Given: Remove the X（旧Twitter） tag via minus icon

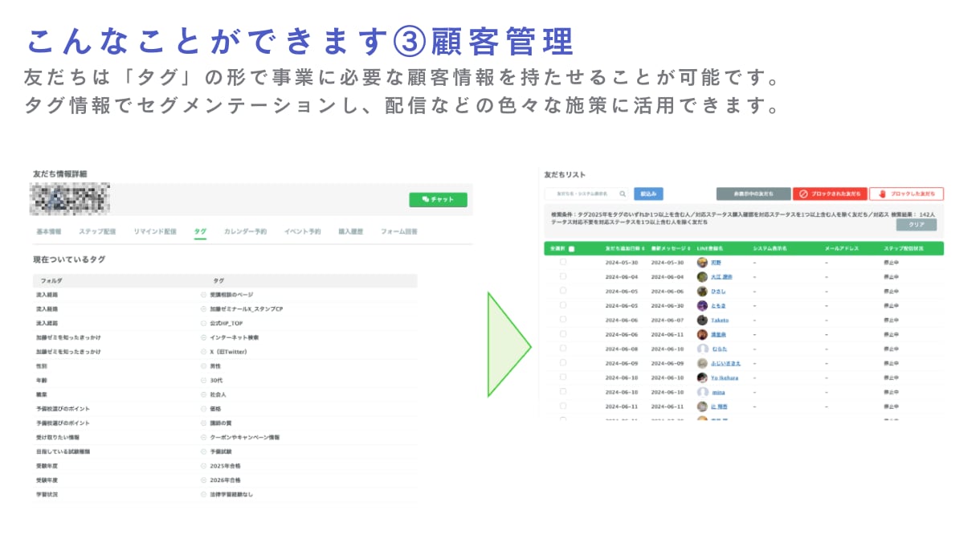Looking at the screenshot, I should click(203, 352).
